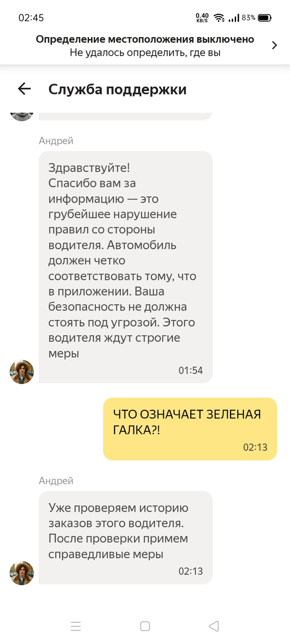Tap the cellular signal strength icon
Viewport: 290px width, 644px height.
pos(234,18)
